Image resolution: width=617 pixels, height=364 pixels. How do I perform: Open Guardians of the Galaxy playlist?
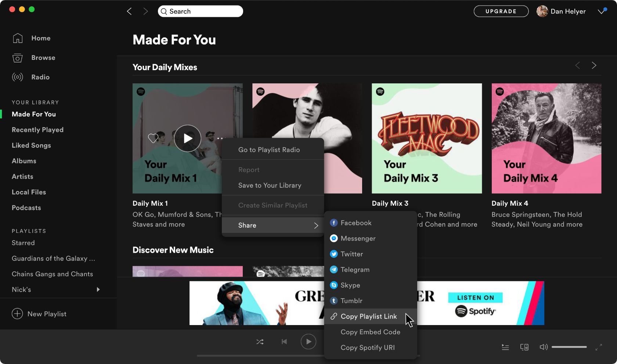[53, 259]
